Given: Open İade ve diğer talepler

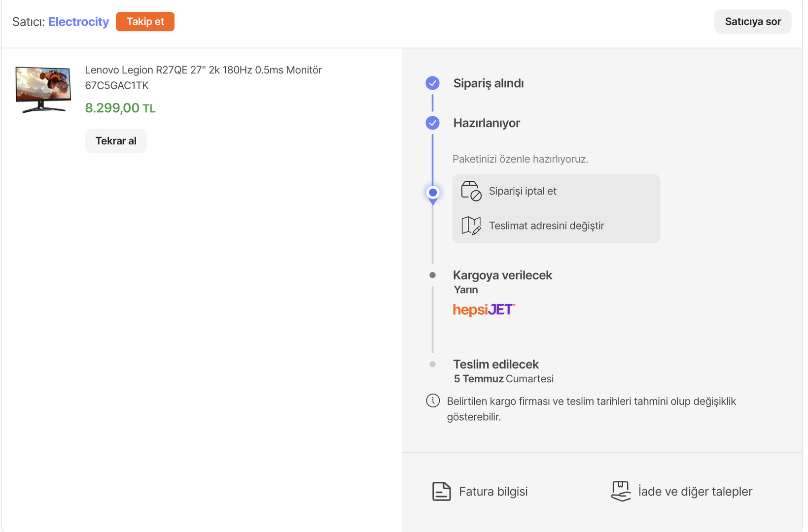Looking at the screenshot, I should [695, 491].
